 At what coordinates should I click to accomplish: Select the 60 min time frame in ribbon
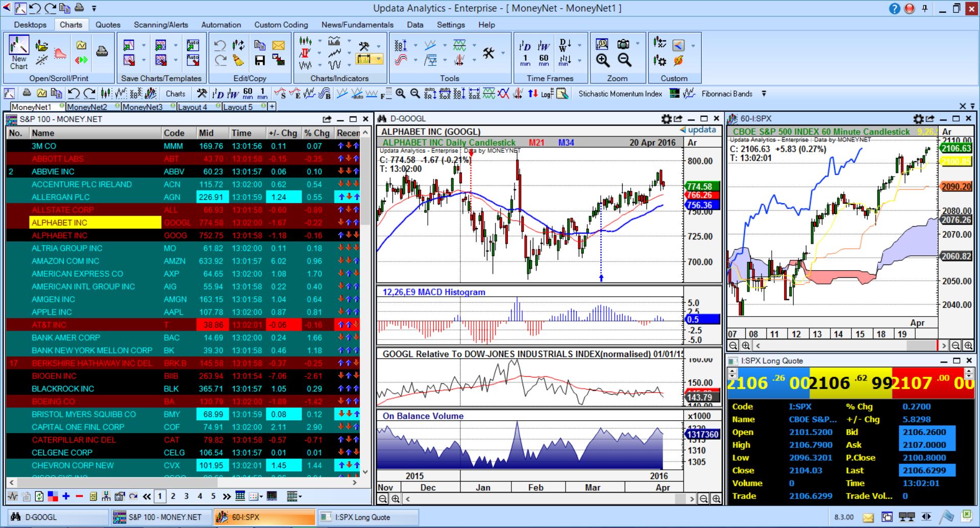pyautogui.click(x=544, y=60)
